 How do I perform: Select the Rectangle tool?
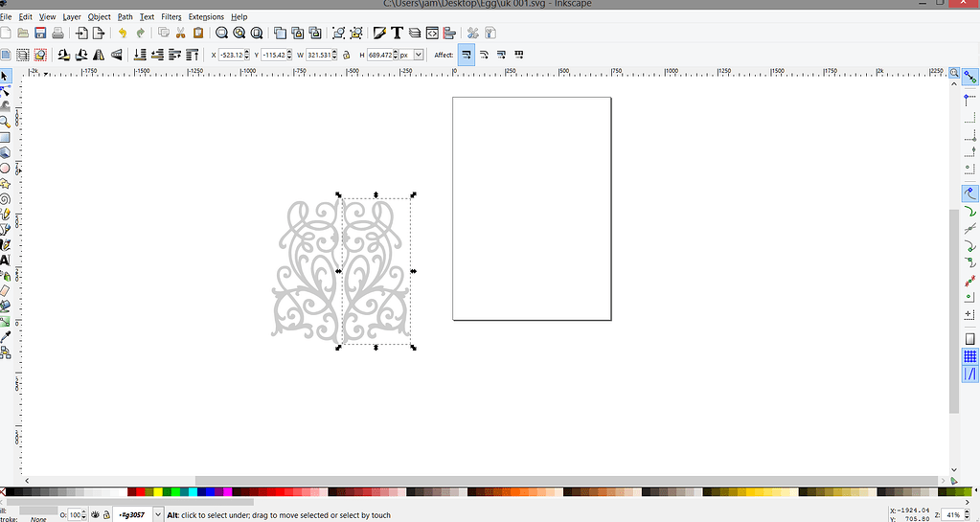5,138
